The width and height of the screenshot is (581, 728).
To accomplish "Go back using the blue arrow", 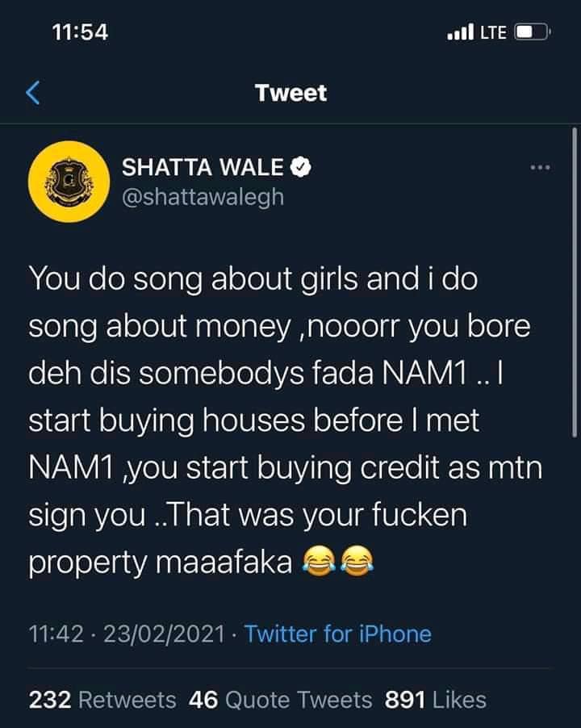I will (33, 93).
